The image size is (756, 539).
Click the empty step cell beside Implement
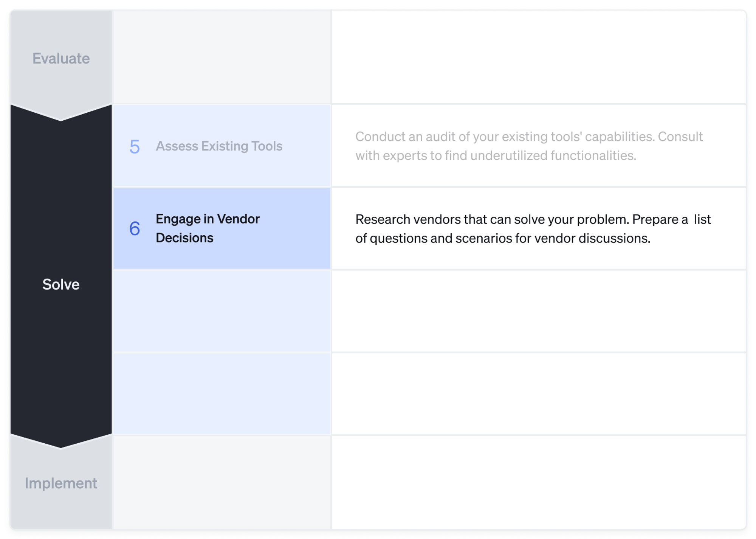[x=222, y=482]
